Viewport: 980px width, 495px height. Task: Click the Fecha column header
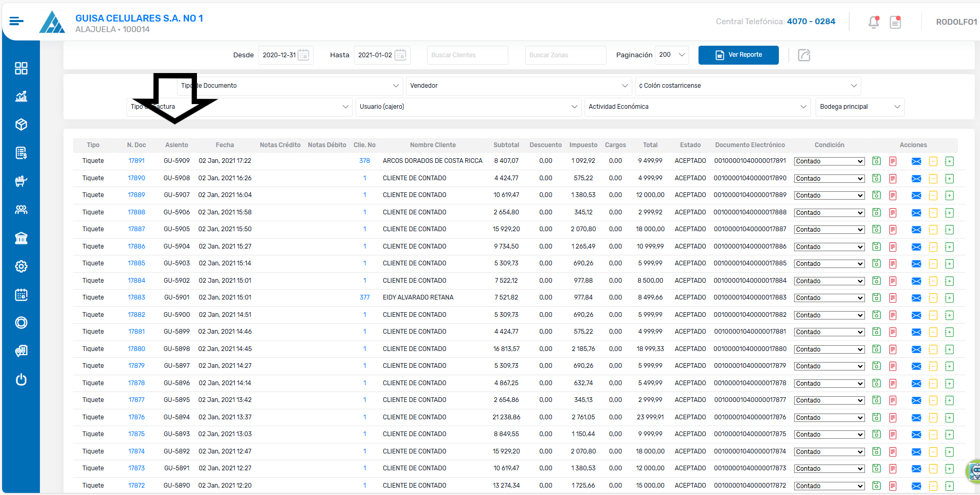click(x=225, y=145)
